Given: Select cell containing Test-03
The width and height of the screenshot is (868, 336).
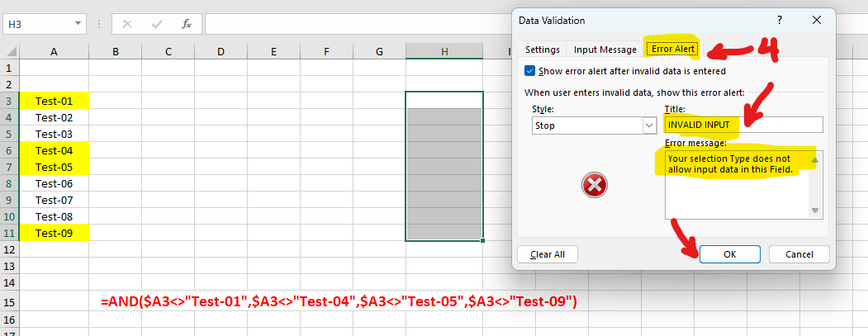Looking at the screenshot, I should pyautogui.click(x=54, y=134).
